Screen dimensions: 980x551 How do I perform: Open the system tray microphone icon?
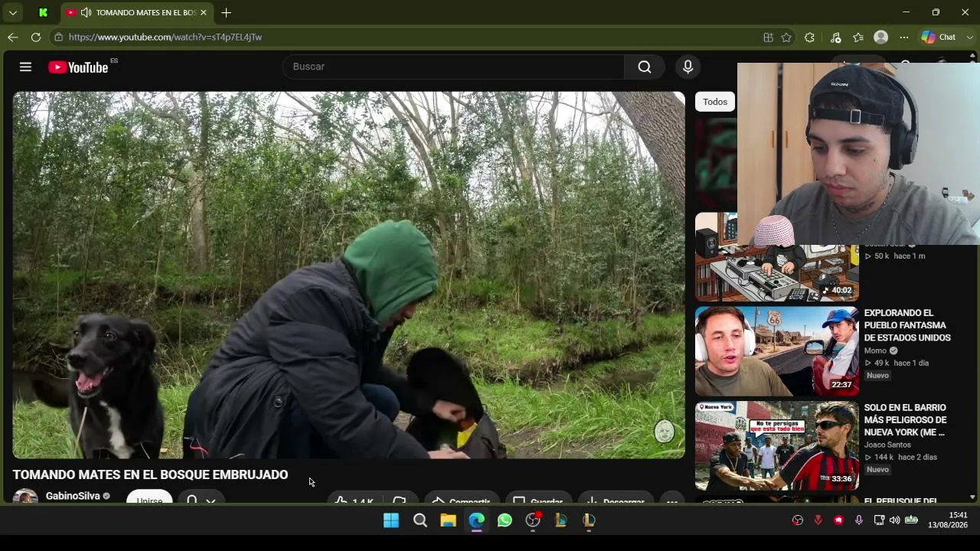(859, 520)
